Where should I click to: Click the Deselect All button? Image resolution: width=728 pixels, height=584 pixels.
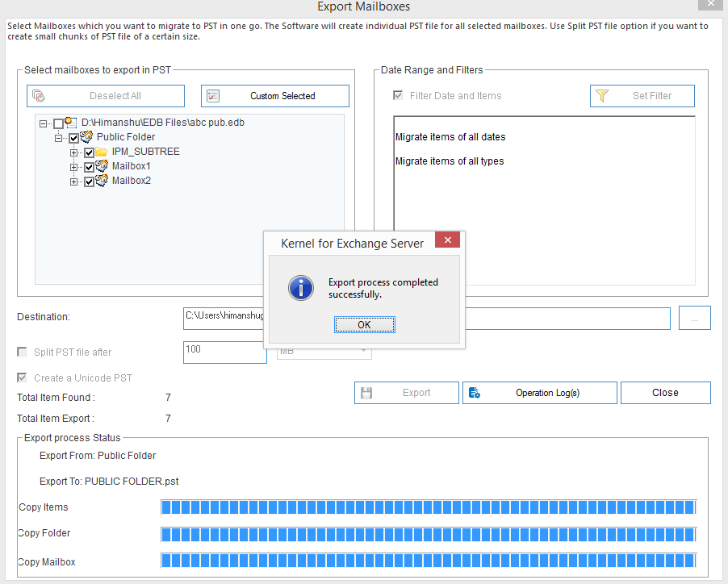pyautogui.click(x=106, y=96)
